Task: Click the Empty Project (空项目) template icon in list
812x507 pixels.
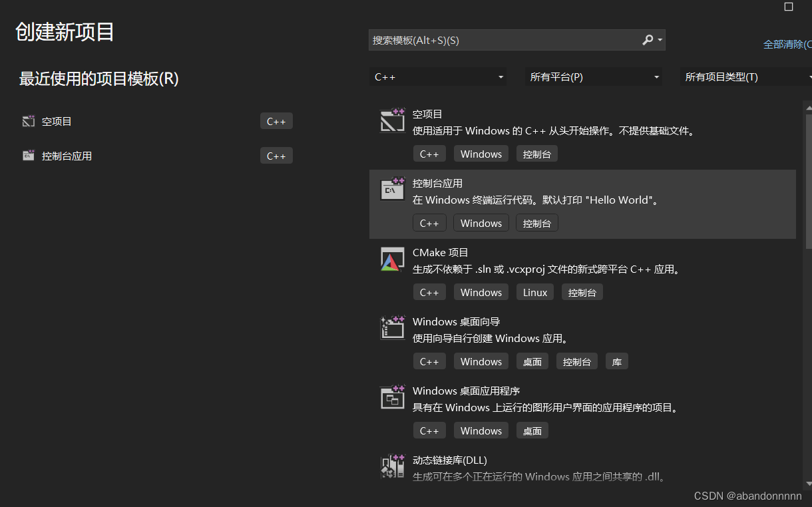Action: click(392, 120)
